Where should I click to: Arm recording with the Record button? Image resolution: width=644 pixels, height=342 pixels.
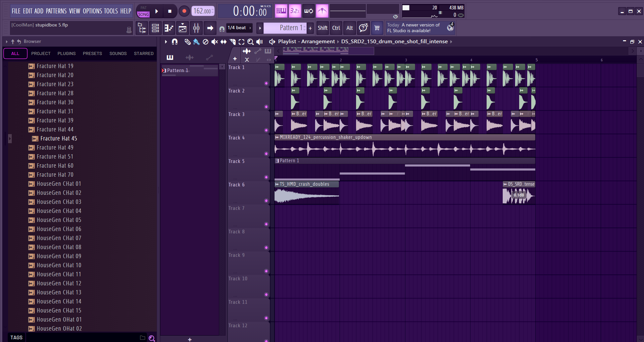(184, 11)
